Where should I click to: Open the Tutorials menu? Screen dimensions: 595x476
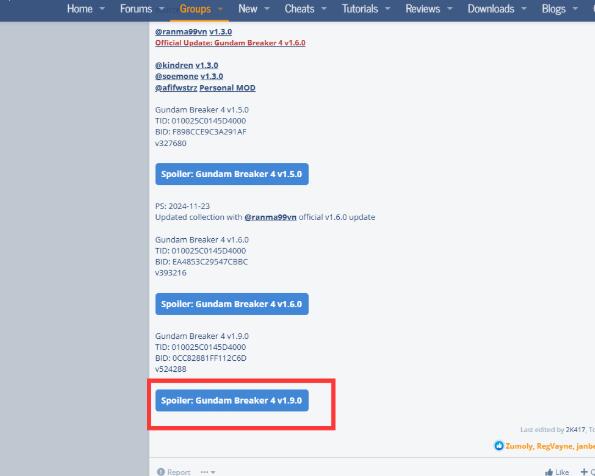[360, 9]
